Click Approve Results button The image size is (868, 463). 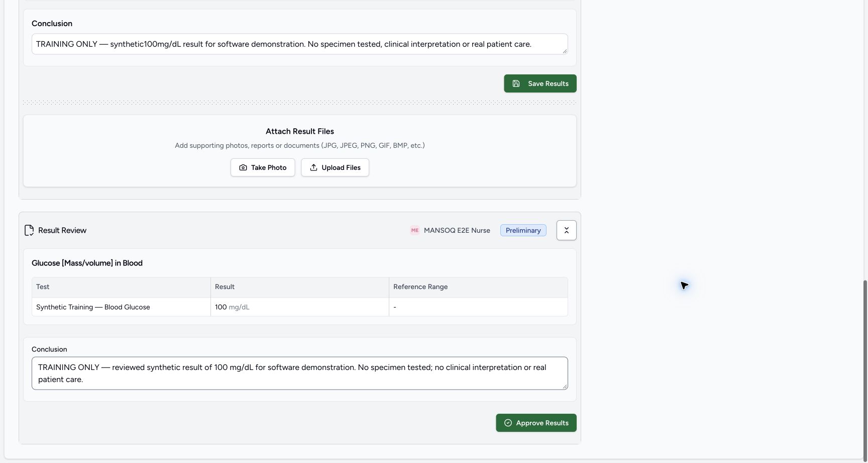coord(536,423)
